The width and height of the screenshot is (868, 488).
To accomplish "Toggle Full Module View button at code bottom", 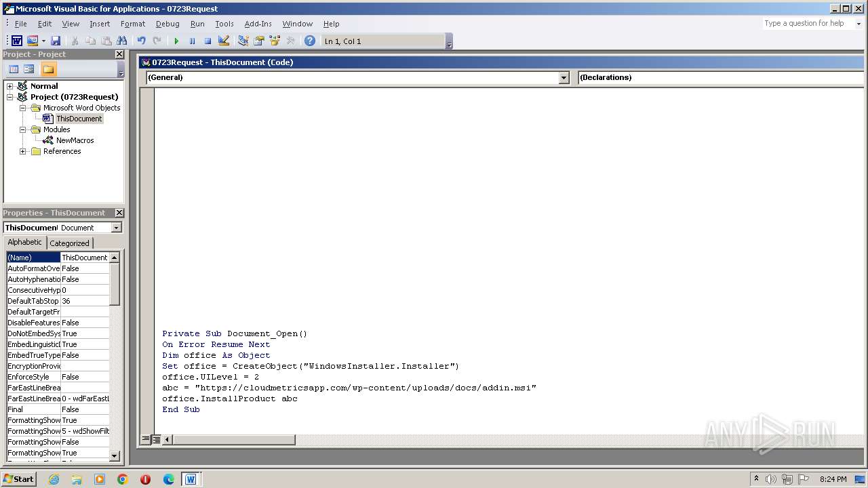I will tap(156, 439).
